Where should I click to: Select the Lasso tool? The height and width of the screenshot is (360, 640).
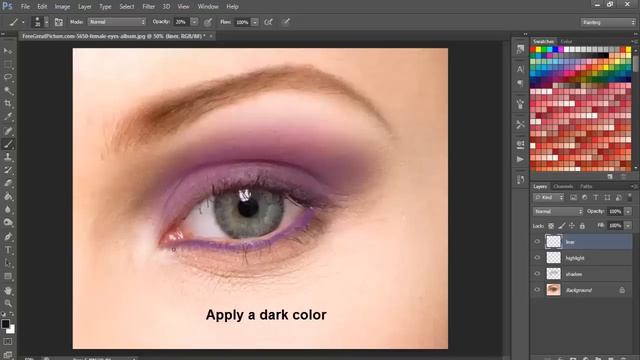click(8, 77)
